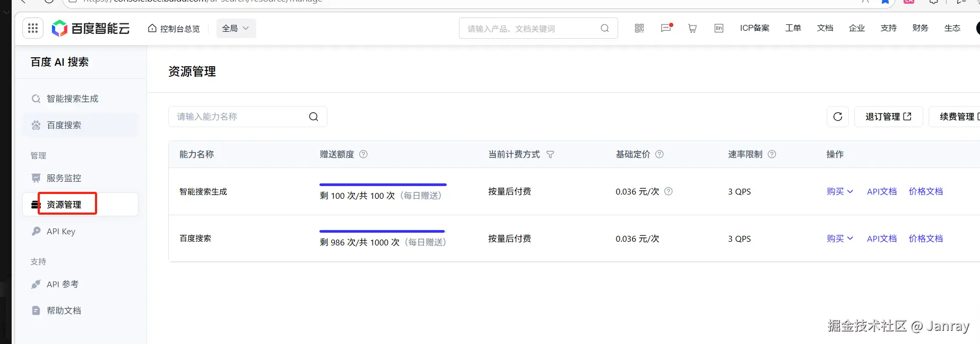Open API Key in the sidebar
Screen dimensions: 980x344
(x=80, y=231)
